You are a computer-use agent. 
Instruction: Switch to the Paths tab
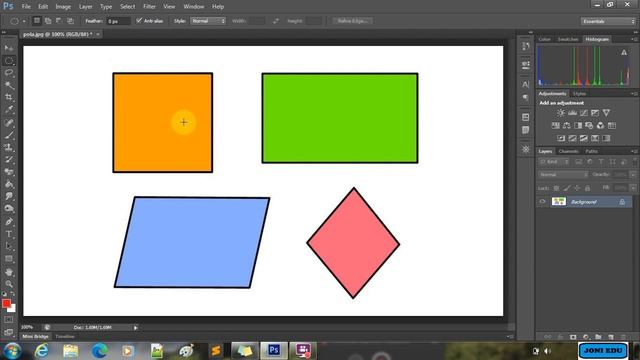point(591,151)
